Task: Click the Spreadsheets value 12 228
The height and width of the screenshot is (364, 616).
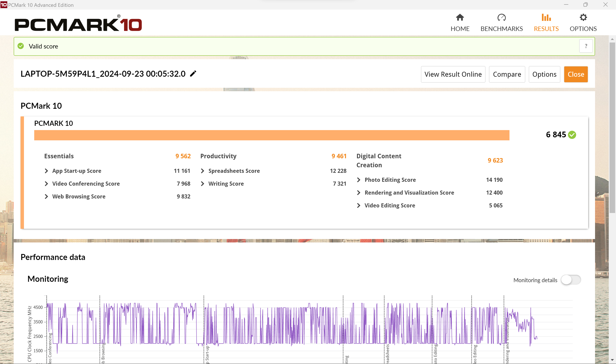Action: (x=338, y=171)
